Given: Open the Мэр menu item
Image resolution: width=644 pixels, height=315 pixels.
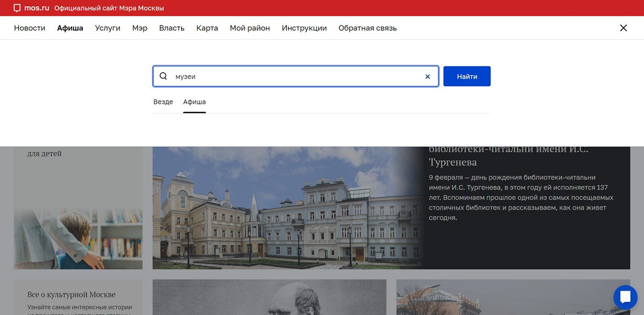Looking at the screenshot, I should click(x=140, y=28).
